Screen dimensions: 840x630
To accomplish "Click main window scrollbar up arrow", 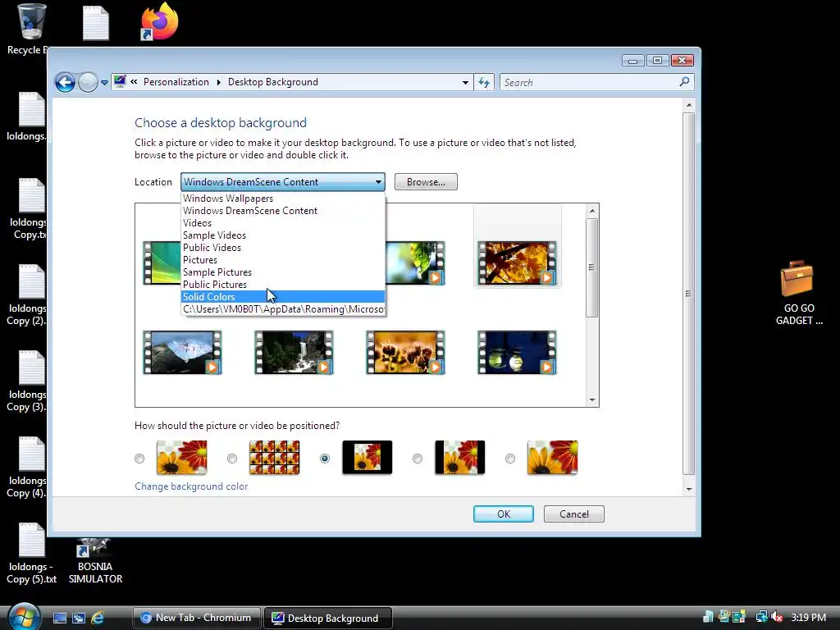I will coord(689,106).
